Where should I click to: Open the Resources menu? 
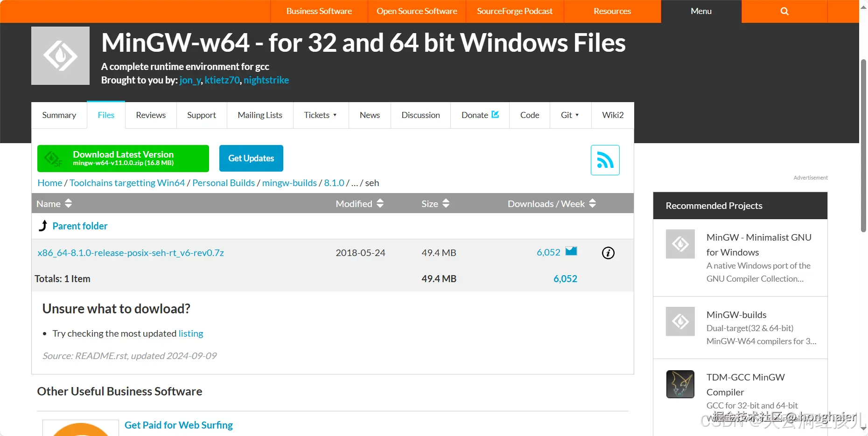612,11
